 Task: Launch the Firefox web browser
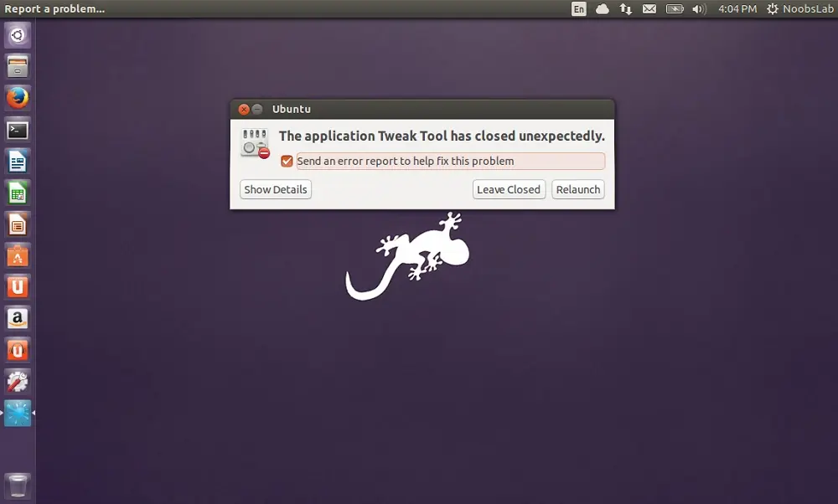[18, 98]
